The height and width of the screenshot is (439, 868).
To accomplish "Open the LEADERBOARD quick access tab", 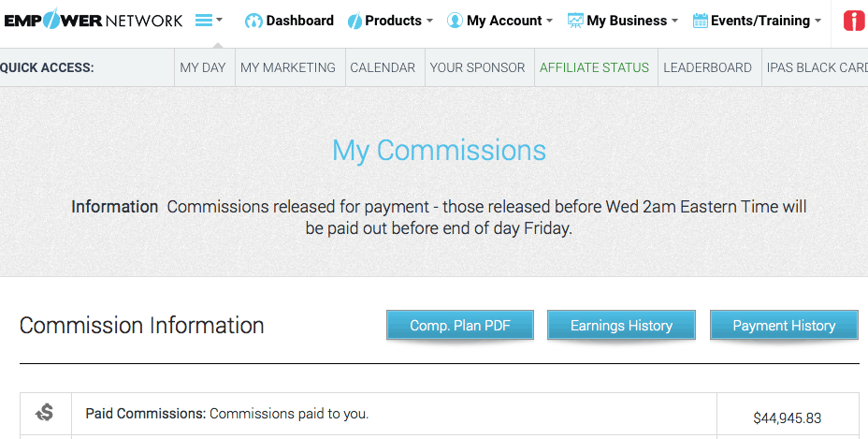I will (x=707, y=67).
